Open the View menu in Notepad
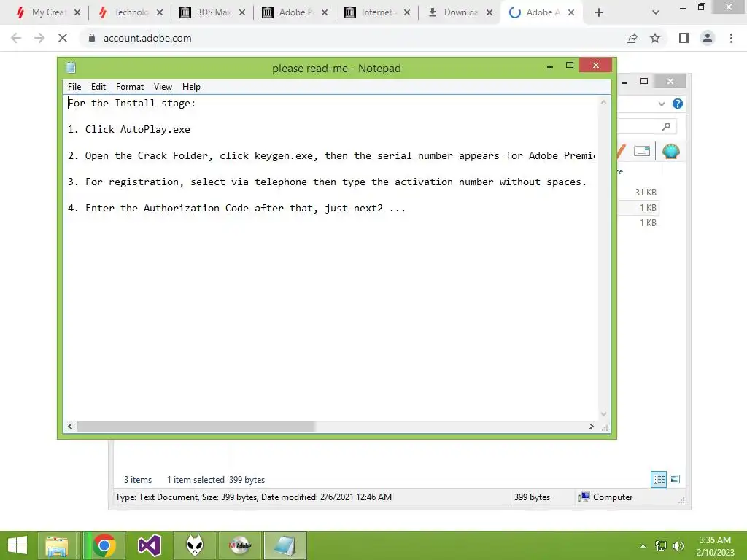The height and width of the screenshot is (560, 747). (163, 87)
